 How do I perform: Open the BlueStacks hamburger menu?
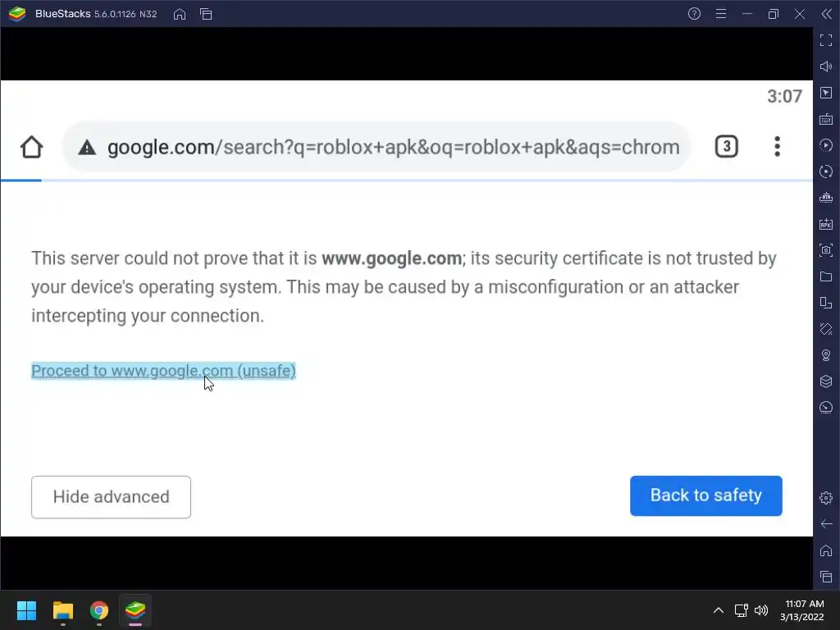(x=721, y=14)
